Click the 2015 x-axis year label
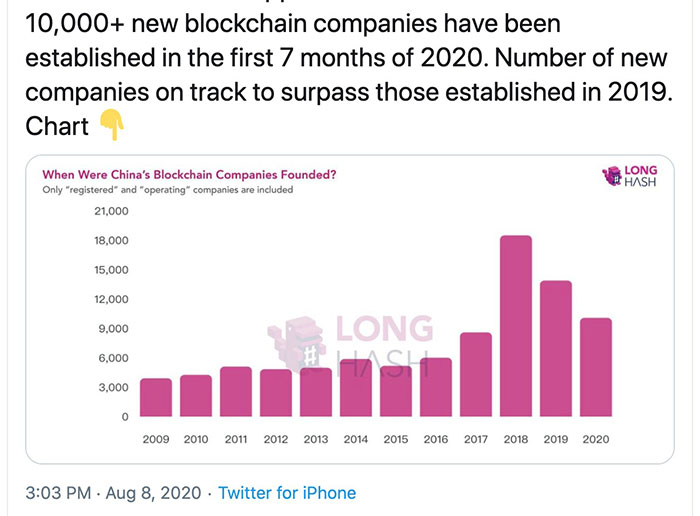 click(395, 439)
